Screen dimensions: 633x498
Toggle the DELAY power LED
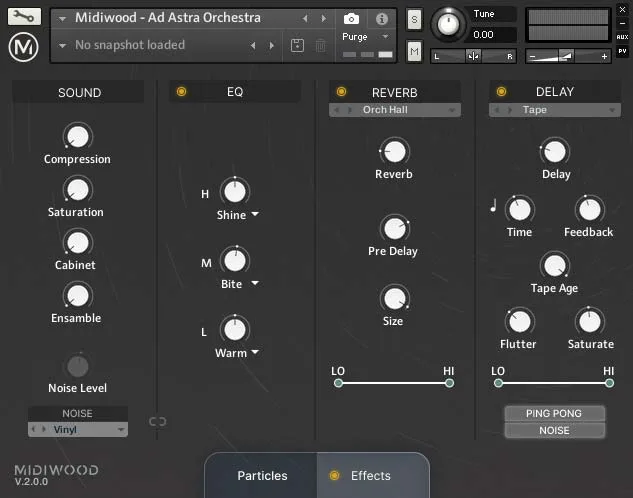coord(501,92)
